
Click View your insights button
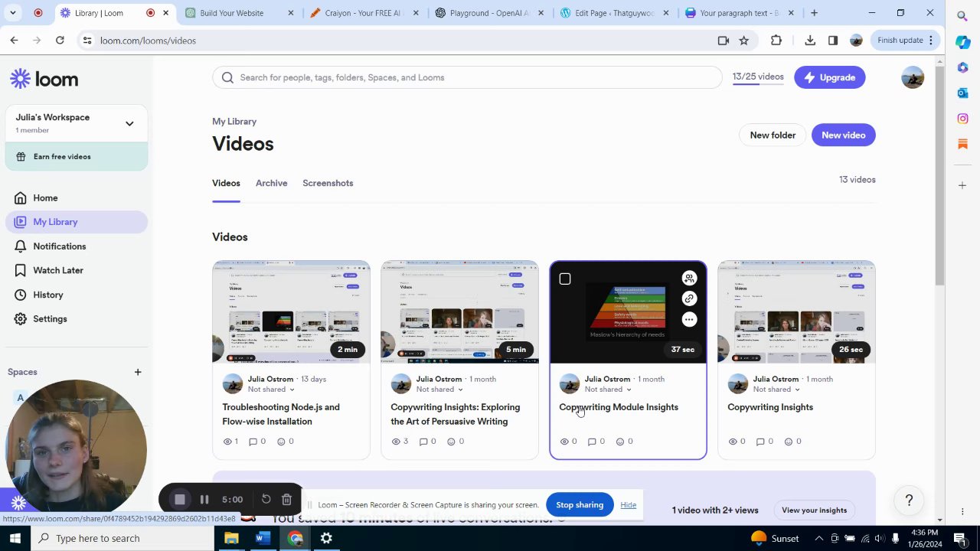point(814,510)
